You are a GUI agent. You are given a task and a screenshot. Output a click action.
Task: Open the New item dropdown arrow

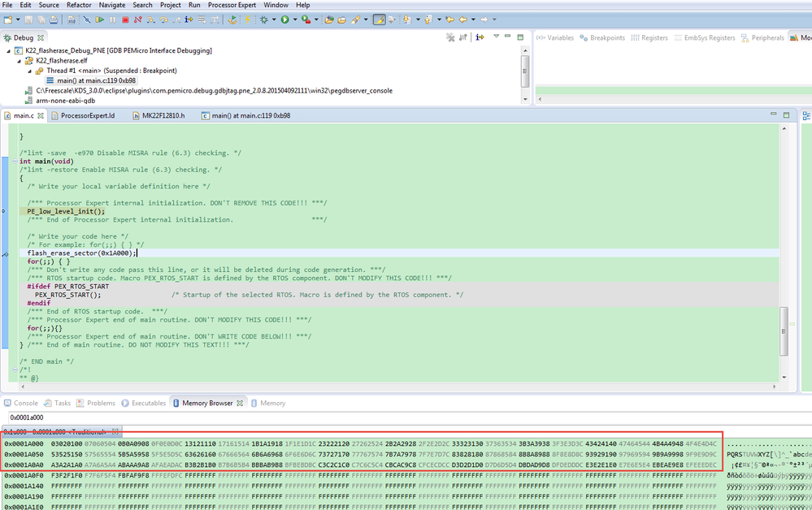18,19
